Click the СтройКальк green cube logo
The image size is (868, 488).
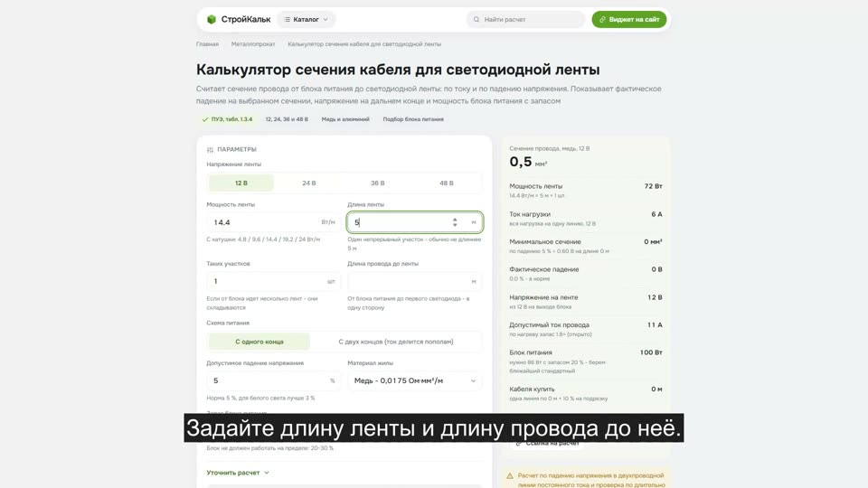click(x=212, y=19)
